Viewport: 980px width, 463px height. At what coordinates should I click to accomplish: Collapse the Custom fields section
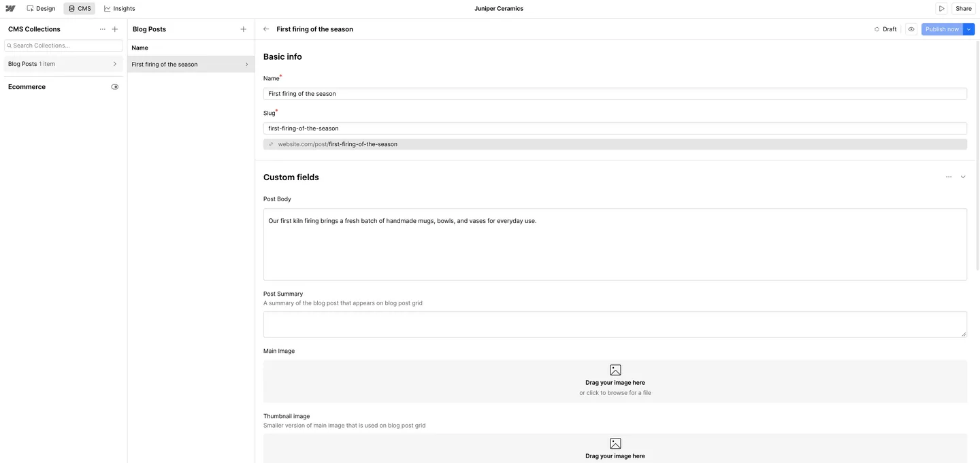click(963, 177)
